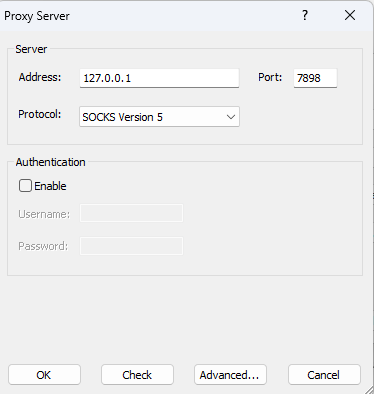This screenshot has height=394, width=374.
Task: Click the Protocol: label
Action: pyautogui.click(x=40, y=114)
